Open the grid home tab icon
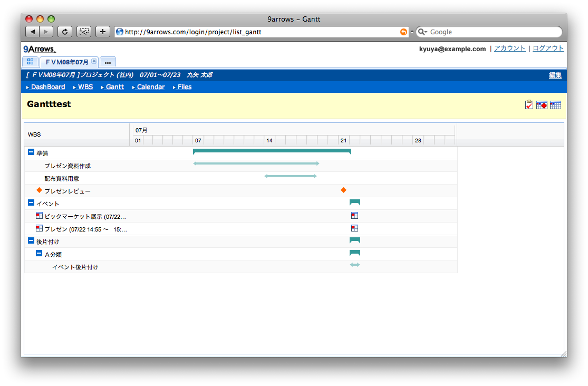This screenshot has height=386, width=588. 30,62
